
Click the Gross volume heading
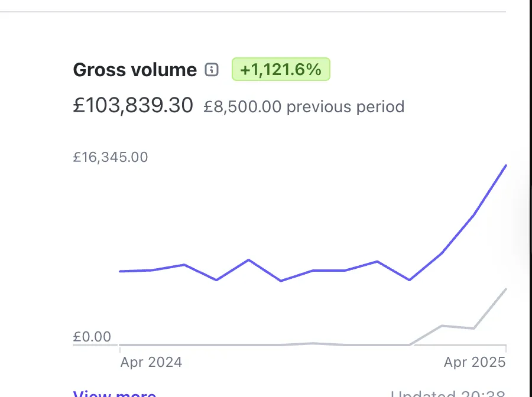134,70
